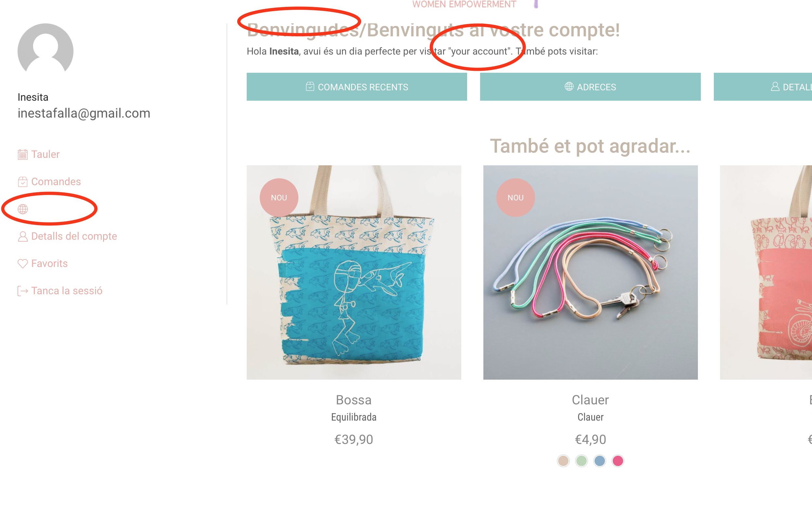
Task: Select the beige color swatch for Clauer
Action: point(563,461)
